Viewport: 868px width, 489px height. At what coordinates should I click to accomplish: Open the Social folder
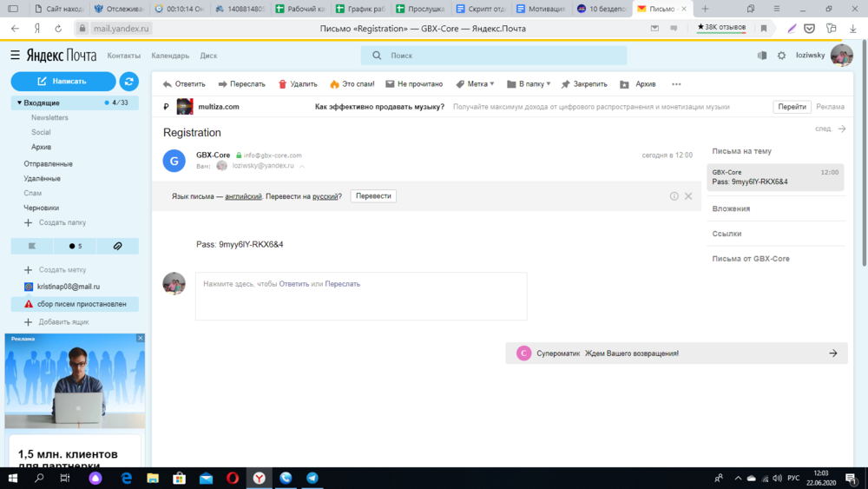coord(41,132)
